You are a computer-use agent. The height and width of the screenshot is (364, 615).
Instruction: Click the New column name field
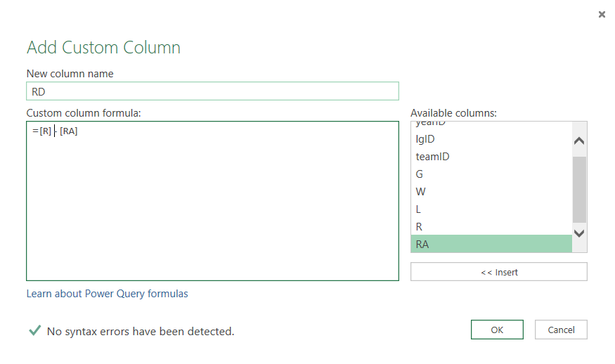coord(212,91)
